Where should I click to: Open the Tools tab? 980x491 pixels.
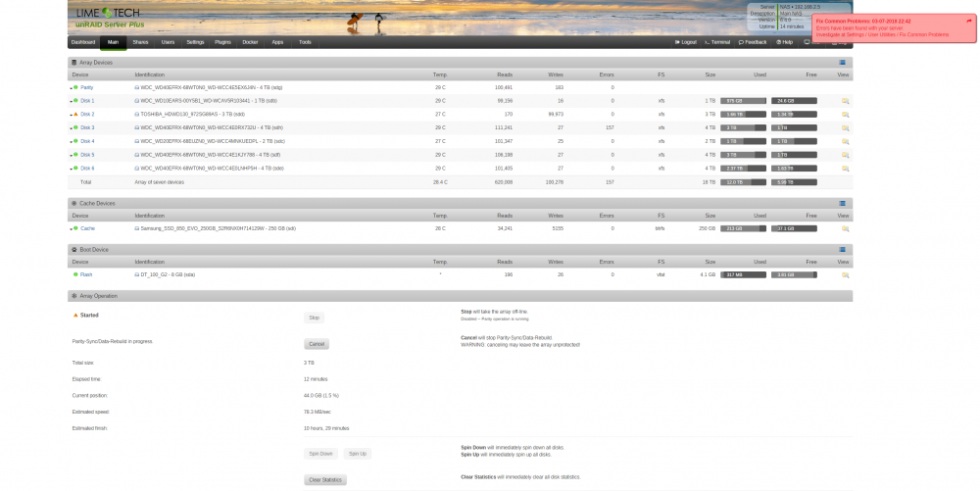(305, 42)
